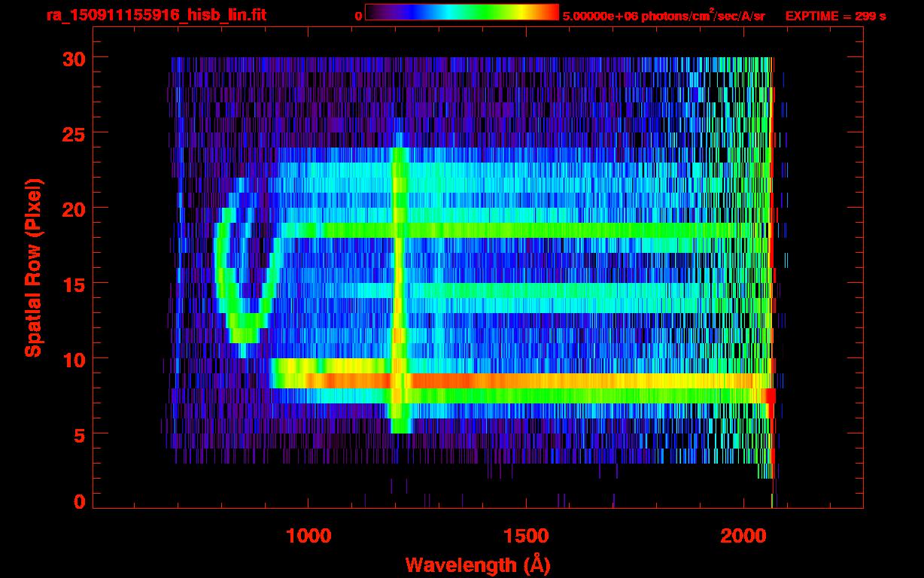Click the filename ra_150911155916_hisb_lin.fit title
924x578 pixels.
pyautogui.click(x=156, y=15)
